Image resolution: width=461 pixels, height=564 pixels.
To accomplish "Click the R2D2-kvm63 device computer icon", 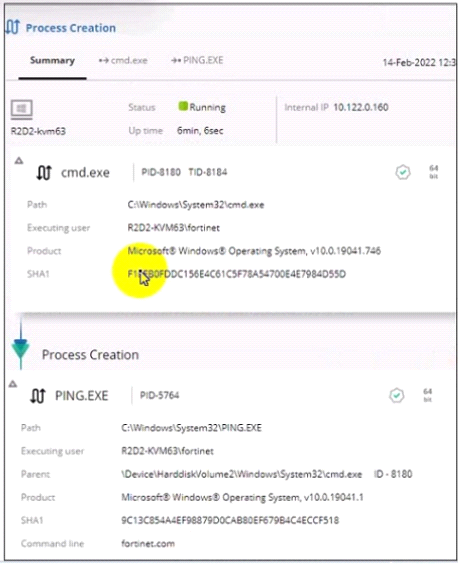I will [22, 109].
